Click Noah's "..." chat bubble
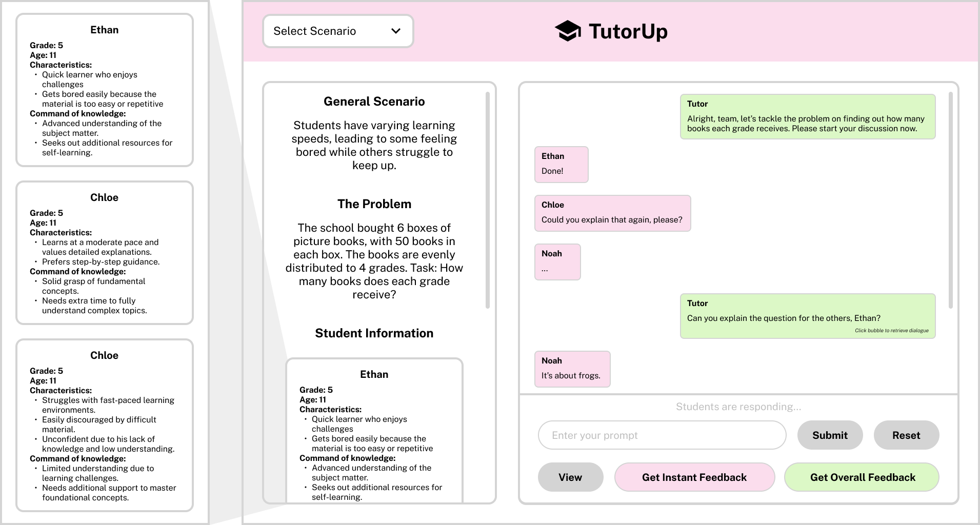This screenshot has height=525, width=980. pyautogui.click(x=557, y=262)
